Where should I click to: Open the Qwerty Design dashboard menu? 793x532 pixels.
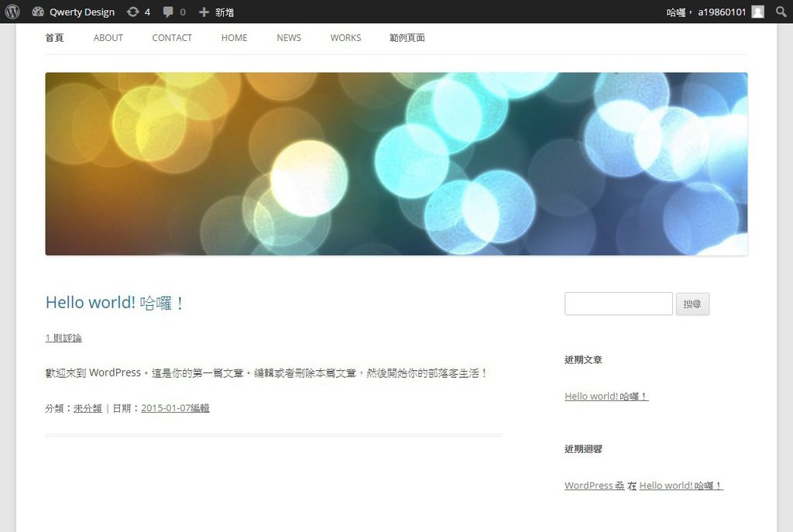[x=74, y=12]
